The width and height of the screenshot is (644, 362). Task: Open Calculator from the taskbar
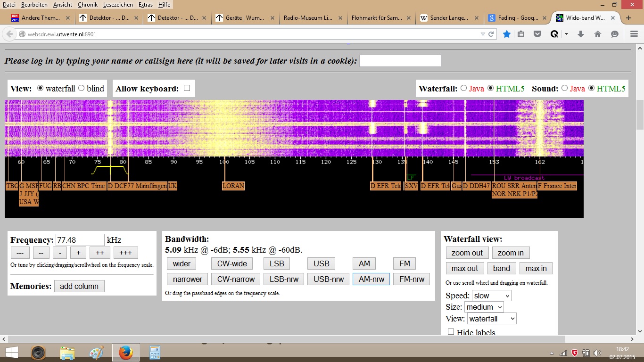click(155, 353)
